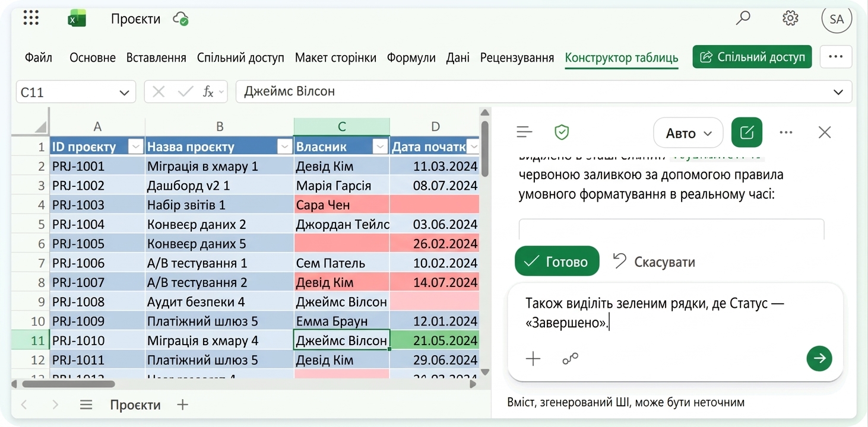Open the SA account avatar
868x427 pixels.
(x=837, y=19)
